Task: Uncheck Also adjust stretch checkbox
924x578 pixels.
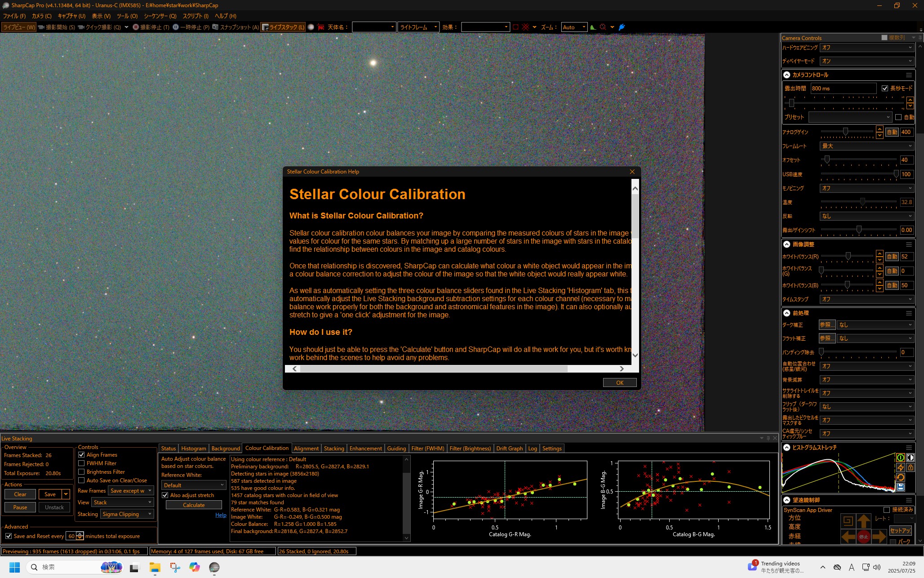Action: coord(165,495)
